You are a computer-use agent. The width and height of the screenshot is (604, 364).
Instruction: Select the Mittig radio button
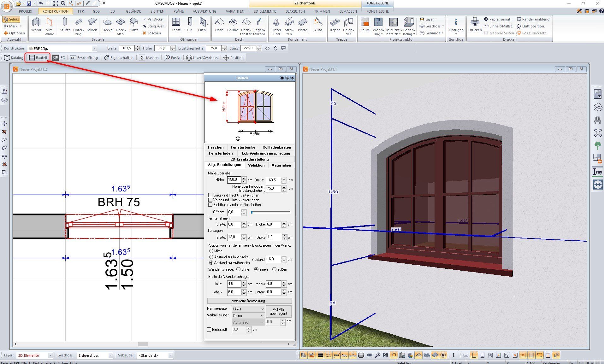point(211,251)
